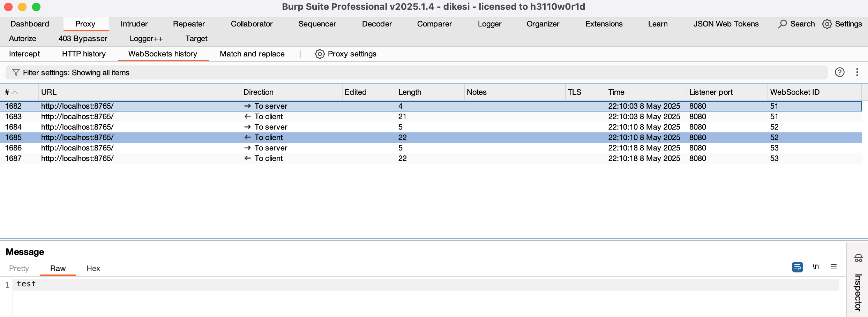Sort table by Length column

click(x=430, y=92)
